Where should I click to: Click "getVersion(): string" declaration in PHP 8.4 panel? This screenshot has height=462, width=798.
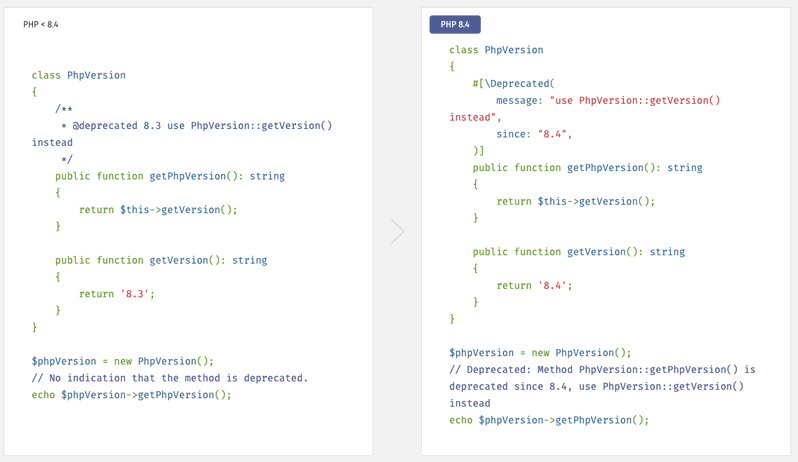[x=626, y=251]
